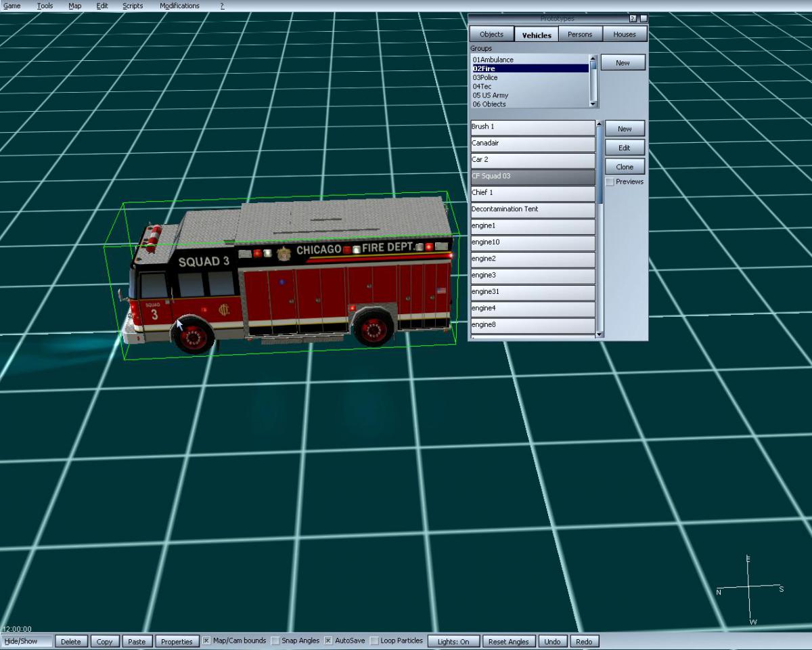812x650 pixels.
Task: Open the Hide/Show dropdown
Action: tap(27, 641)
